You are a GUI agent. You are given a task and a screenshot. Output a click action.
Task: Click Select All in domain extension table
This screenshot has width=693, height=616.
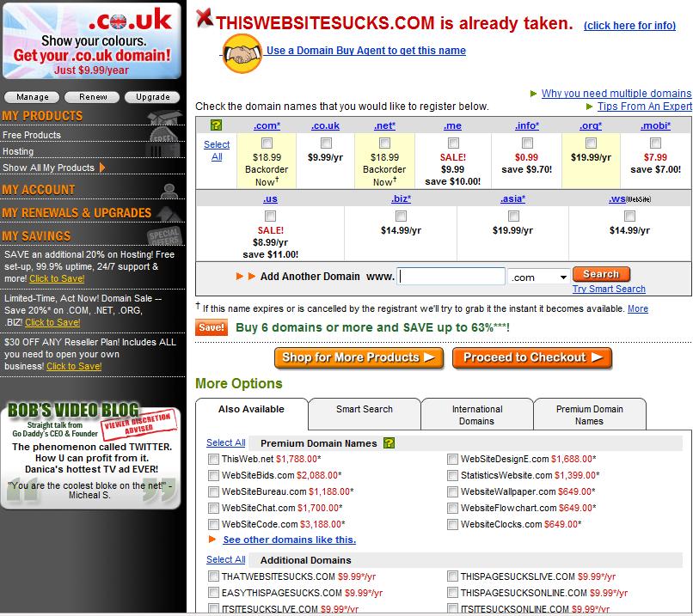coord(217,150)
